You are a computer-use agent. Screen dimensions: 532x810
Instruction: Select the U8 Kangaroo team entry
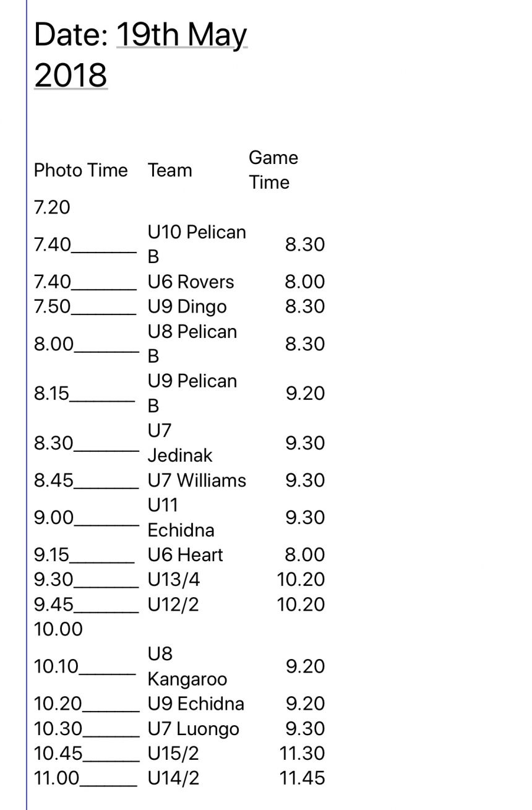click(x=187, y=666)
